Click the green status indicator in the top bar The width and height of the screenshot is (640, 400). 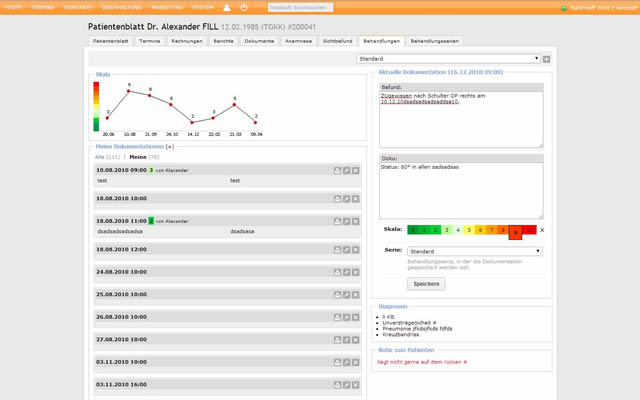click(x=564, y=8)
